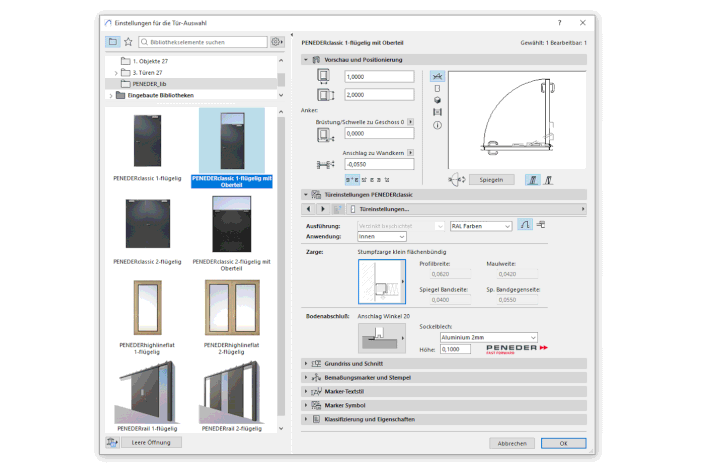This screenshot has height=470, width=705.
Task: Click the door width dimension icon
Action: pos(323,76)
